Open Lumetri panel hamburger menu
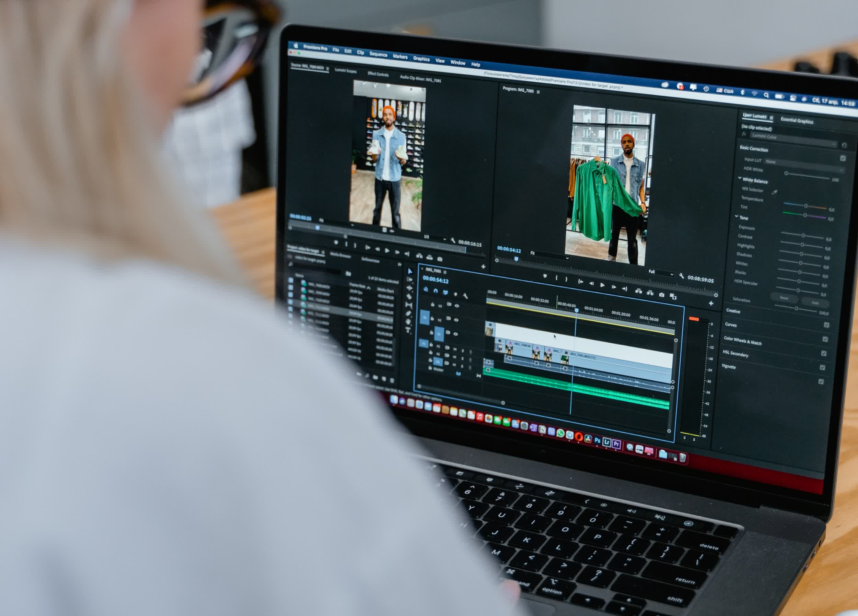This screenshot has width=858, height=616. [x=771, y=118]
